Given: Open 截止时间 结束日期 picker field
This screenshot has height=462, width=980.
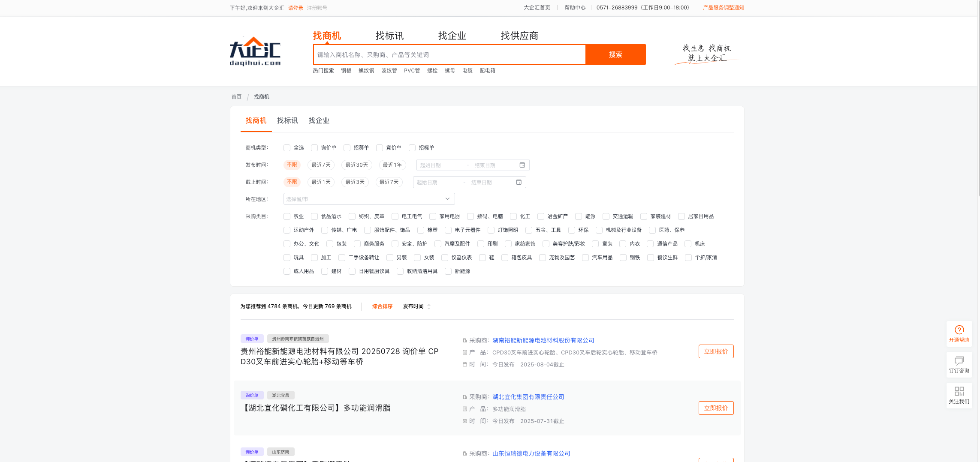Looking at the screenshot, I should (x=490, y=182).
